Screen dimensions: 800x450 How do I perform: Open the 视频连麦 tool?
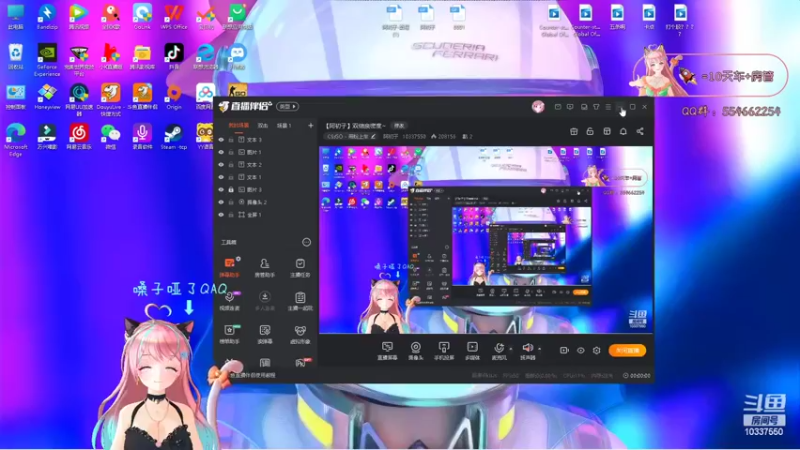click(230, 301)
